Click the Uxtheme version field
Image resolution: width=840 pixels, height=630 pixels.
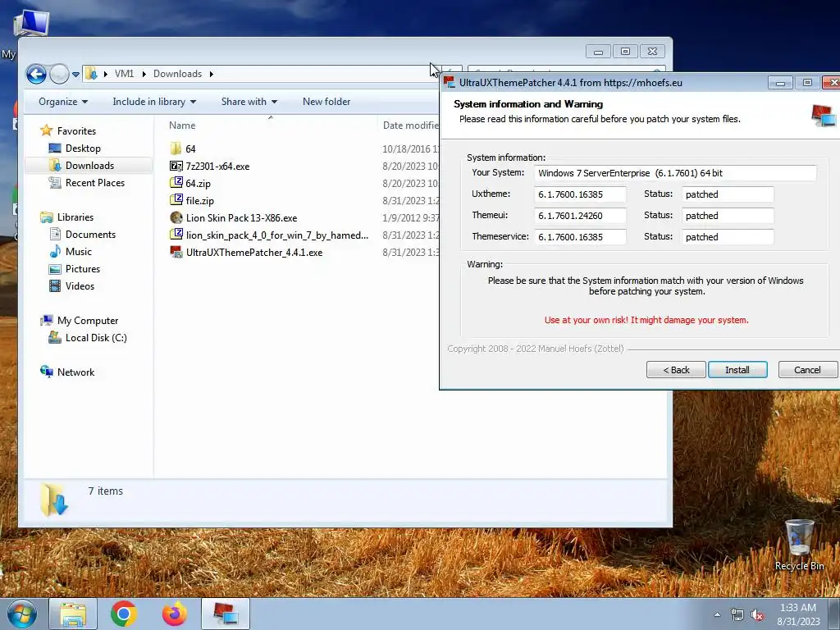pyautogui.click(x=580, y=194)
